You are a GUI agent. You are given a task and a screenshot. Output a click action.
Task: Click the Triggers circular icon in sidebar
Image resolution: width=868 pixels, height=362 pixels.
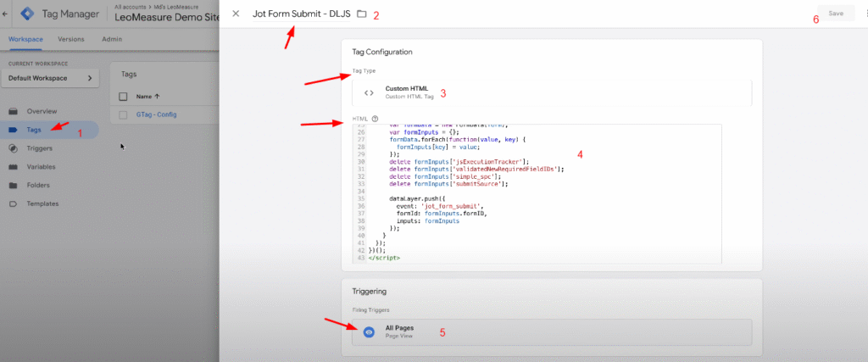click(x=14, y=148)
